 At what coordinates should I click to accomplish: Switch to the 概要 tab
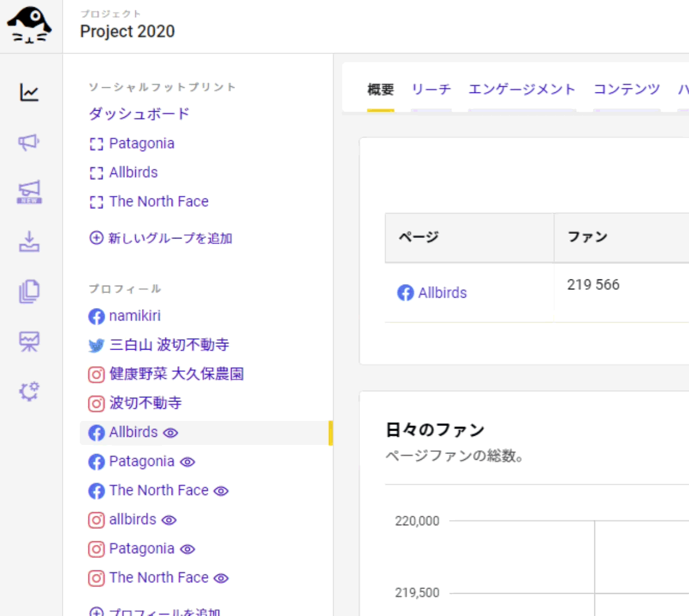[380, 90]
